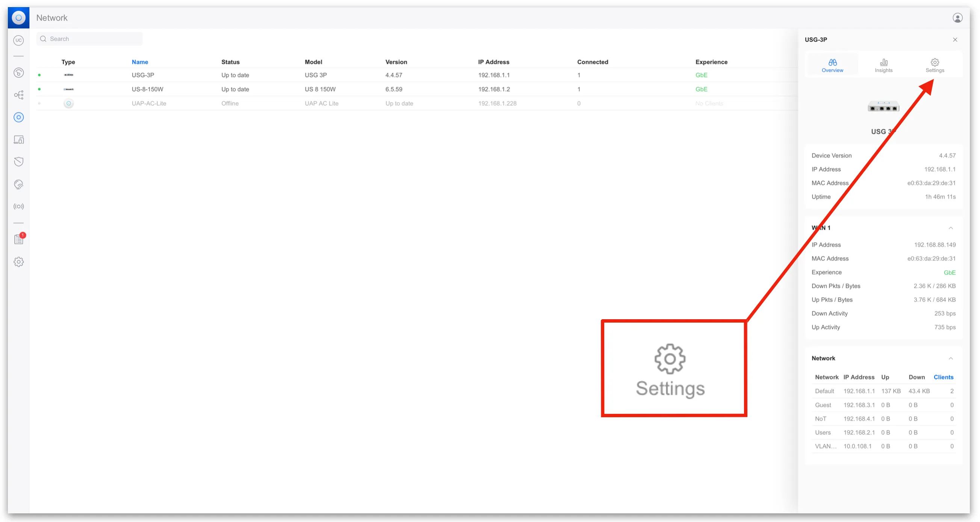The width and height of the screenshot is (980, 522).
Task: Collapse the Network section chevron
Action: (x=950, y=358)
